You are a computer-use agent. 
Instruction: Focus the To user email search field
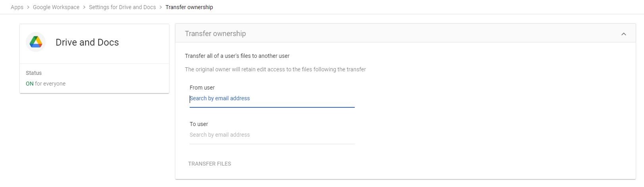(272, 135)
